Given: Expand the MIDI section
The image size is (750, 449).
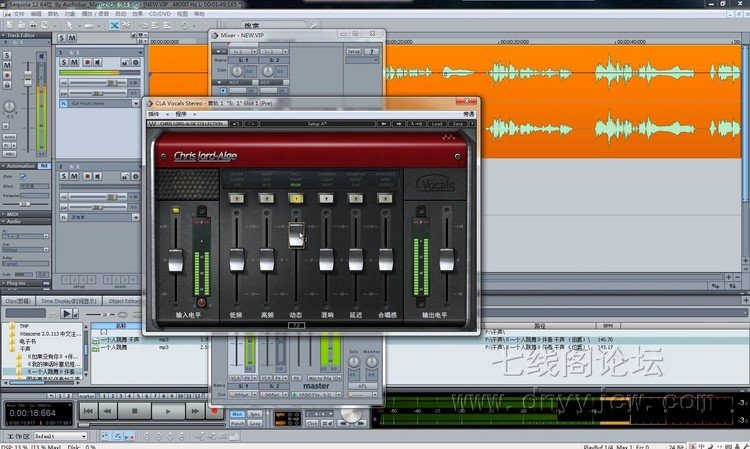Looking at the screenshot, I should (x=4, y=214).
